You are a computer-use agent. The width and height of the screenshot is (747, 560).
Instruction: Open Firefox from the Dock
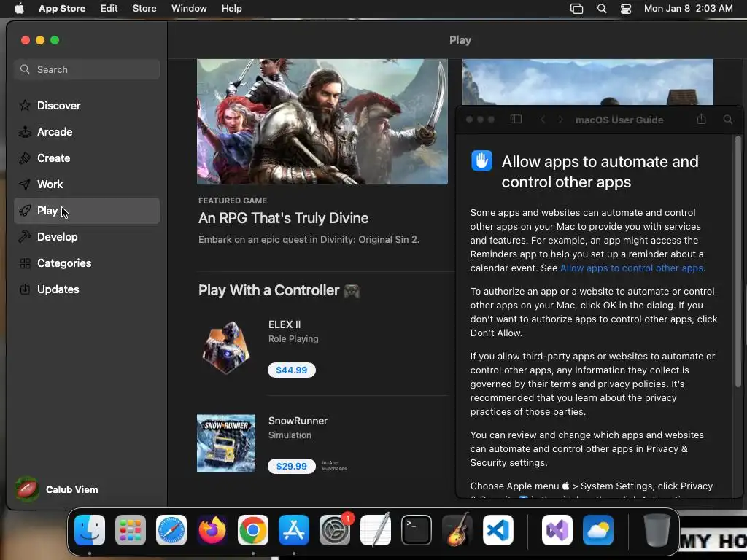tap(212, 530)
